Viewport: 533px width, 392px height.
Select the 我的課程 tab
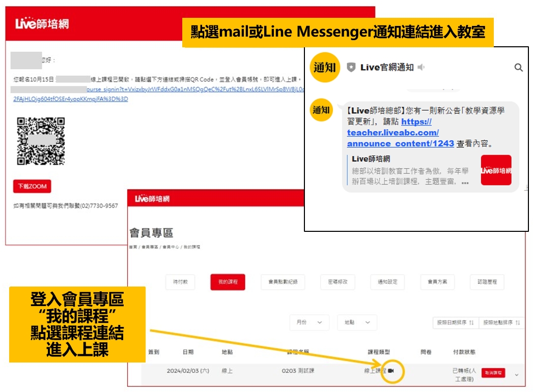coord(228,282)
